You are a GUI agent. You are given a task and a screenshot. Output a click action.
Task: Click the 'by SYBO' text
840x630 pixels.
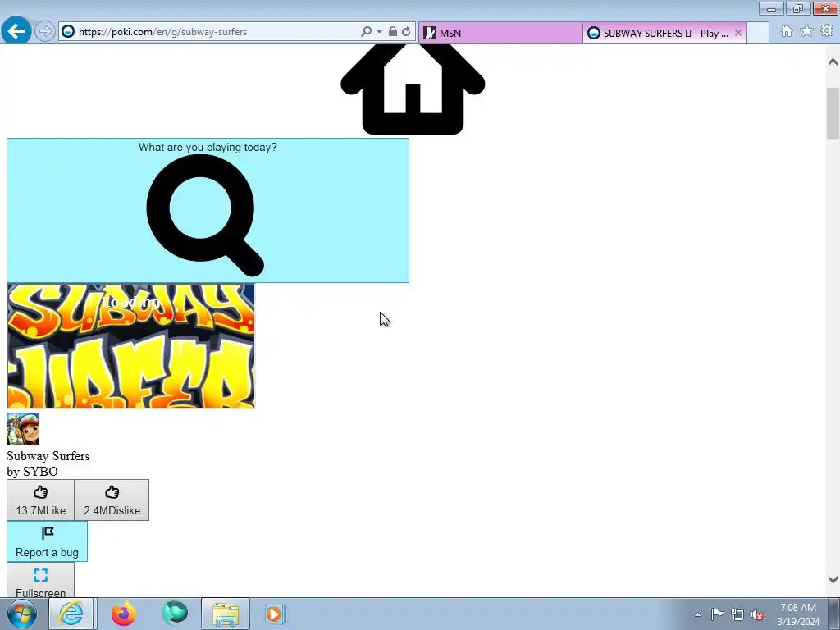(32, 472)
